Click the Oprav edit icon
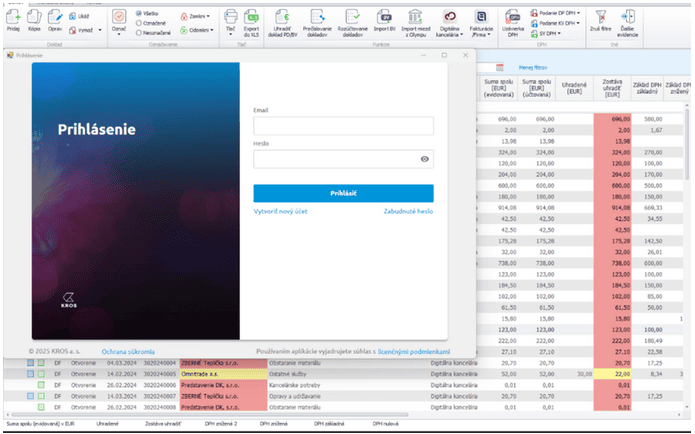Screen dimensions: 695x434 pyautogui.click(x=55, y=19)
